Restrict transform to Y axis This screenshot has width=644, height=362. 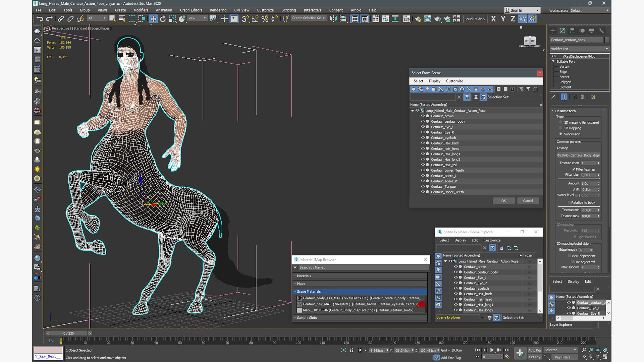[x=503, y=19]
